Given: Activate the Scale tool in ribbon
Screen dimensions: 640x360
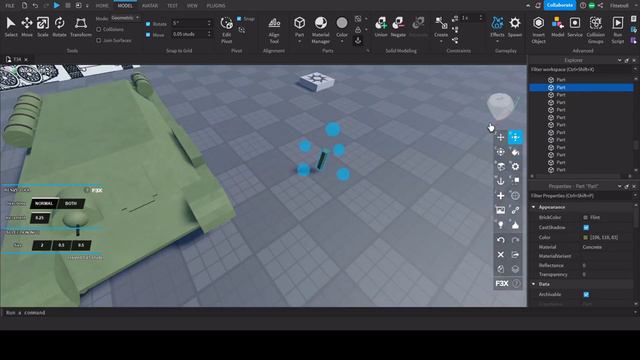Looking at the screenshot, I should click(x=43, y=27).
